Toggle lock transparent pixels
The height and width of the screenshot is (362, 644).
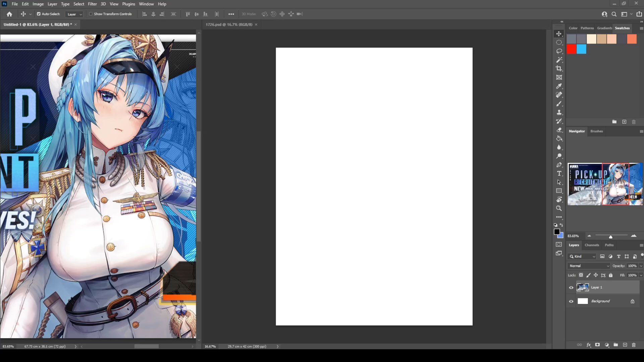[x=581, y=275]
